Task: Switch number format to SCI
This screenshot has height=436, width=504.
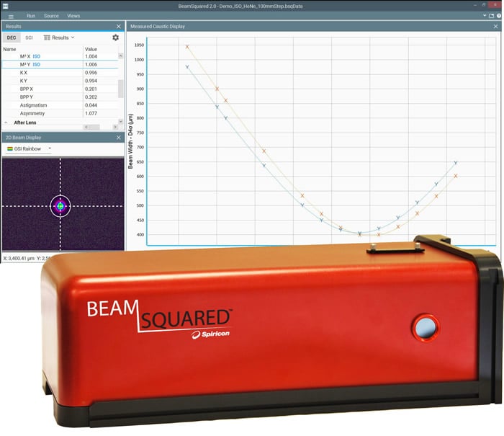Action: pos(29,37)
